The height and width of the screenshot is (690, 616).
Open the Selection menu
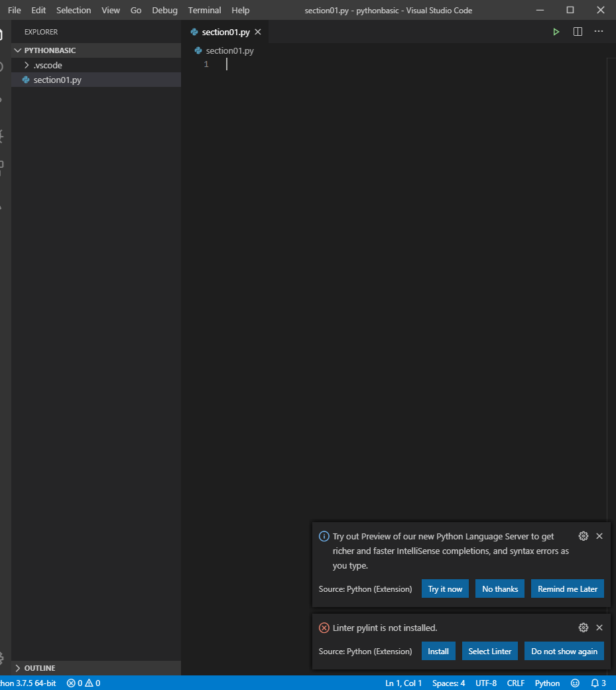click(74, 10)
